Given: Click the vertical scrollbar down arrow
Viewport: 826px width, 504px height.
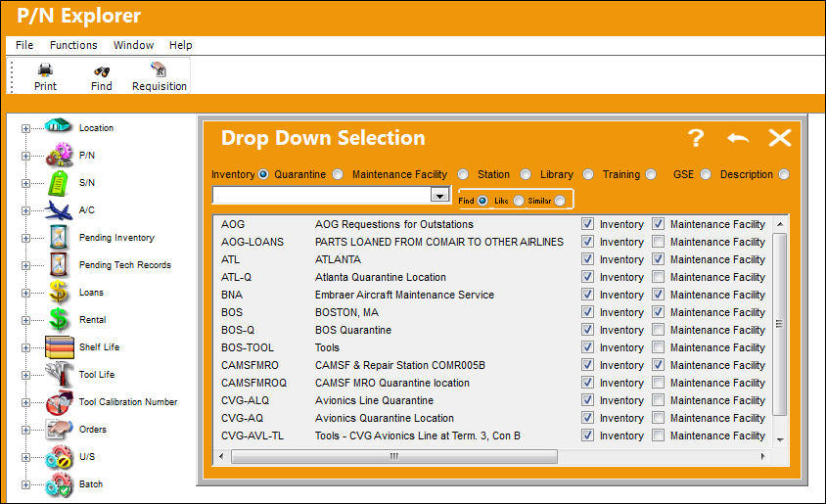Looking at the screenshot, I should coord(780,439).
